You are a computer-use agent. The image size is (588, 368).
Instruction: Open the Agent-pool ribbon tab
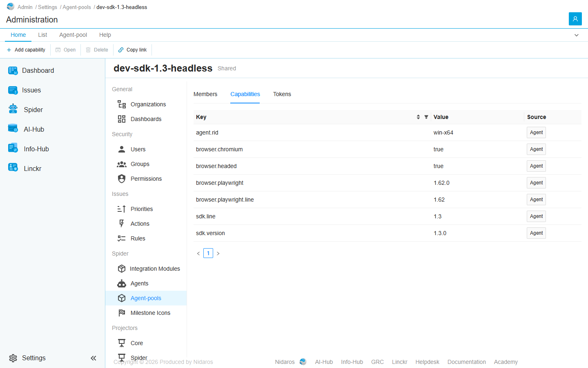click(73, 35)
